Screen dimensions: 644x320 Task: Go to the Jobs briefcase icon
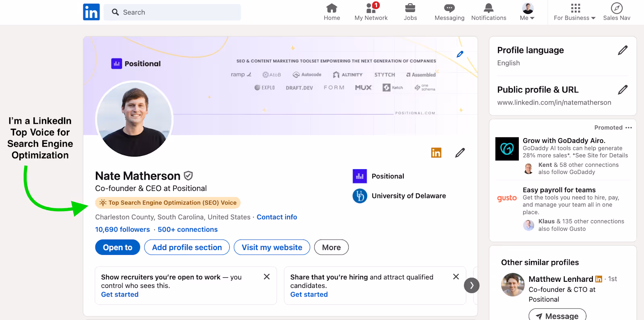410,12
